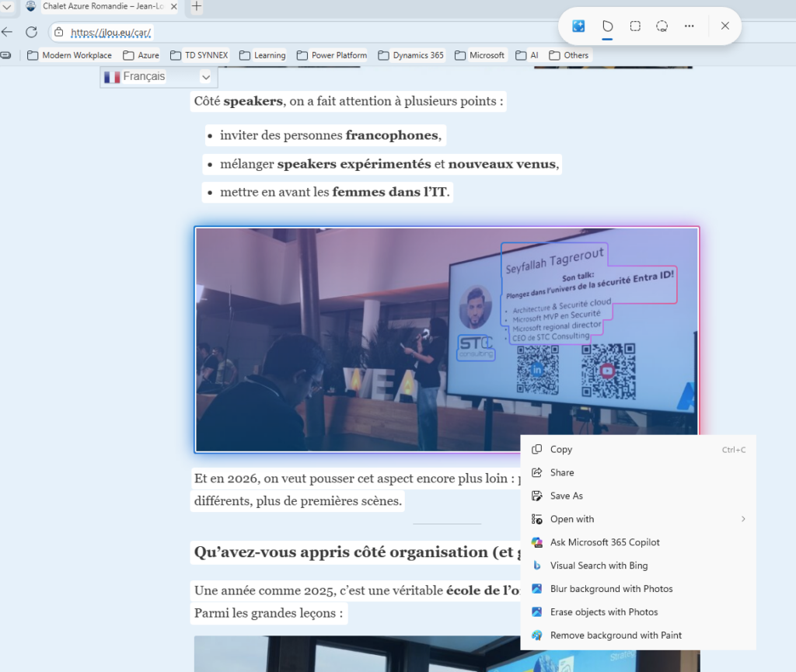Select Save As in context menu
This screenshot has height=672, width=796.
coord(566,496)
